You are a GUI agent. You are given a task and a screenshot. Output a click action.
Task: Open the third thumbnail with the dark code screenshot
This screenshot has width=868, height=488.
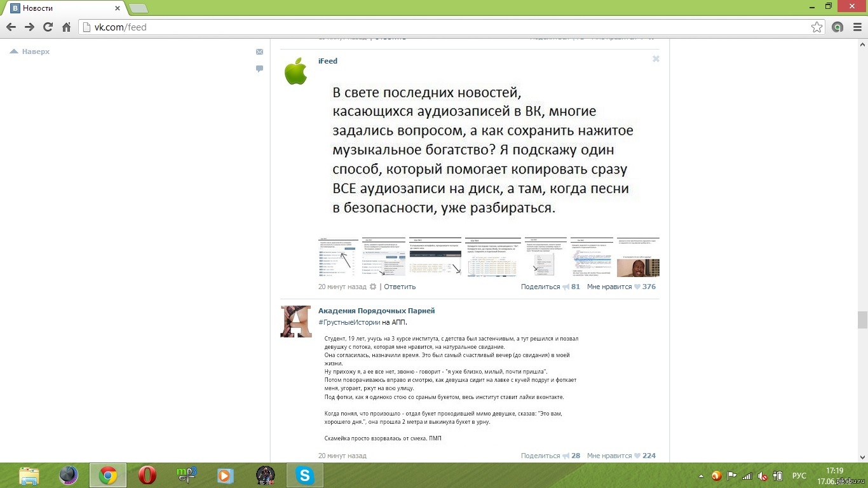click(x=435, y=257)
